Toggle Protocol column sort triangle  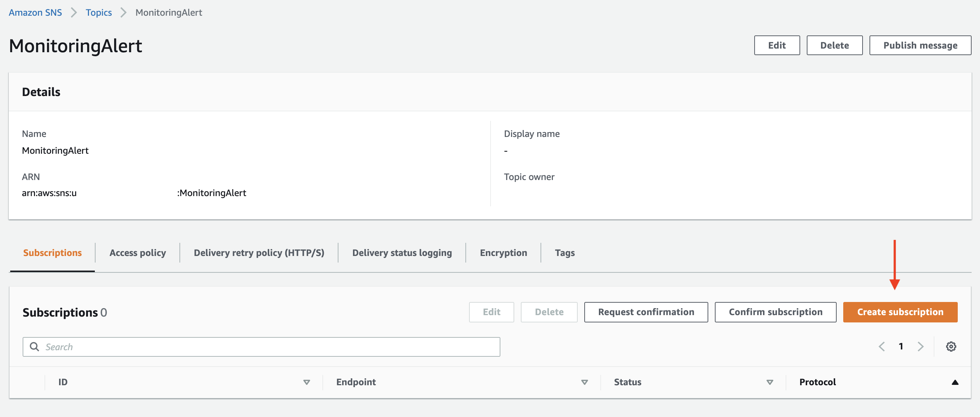[954, 382]
